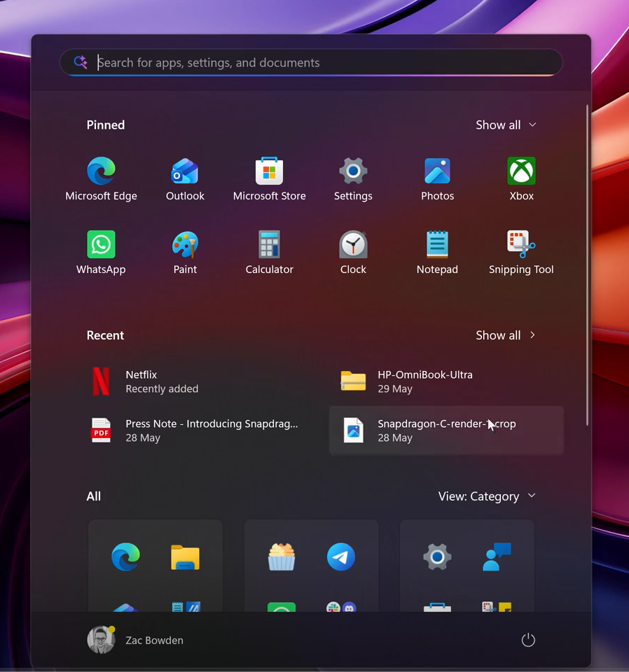
Task: Open the Microsoft Store pinned app
Action: coord(269,178)
